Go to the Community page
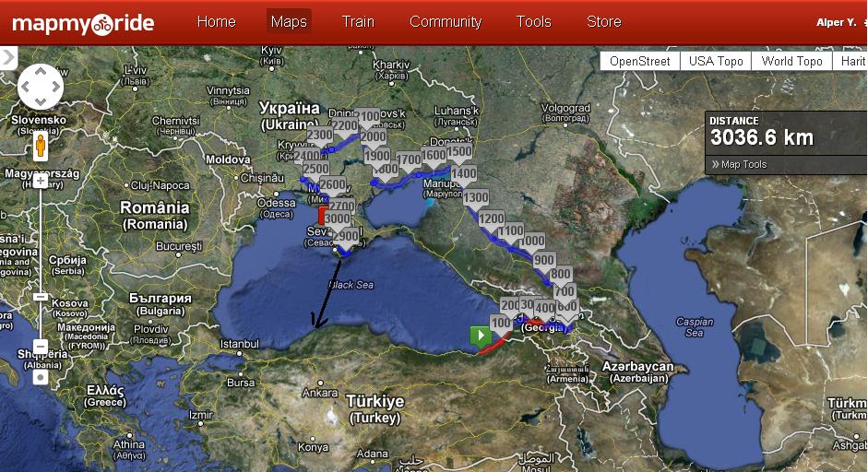The width and height of the screenshot is (868, 472). click(446, 22)
